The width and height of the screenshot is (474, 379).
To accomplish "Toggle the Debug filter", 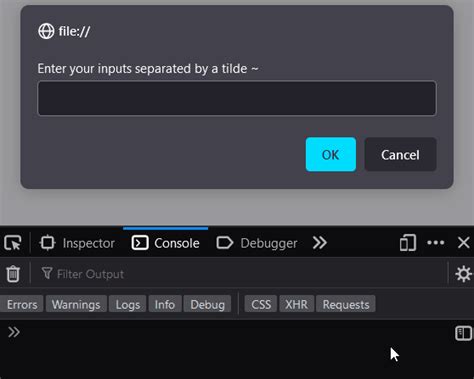I will [207, 304].
